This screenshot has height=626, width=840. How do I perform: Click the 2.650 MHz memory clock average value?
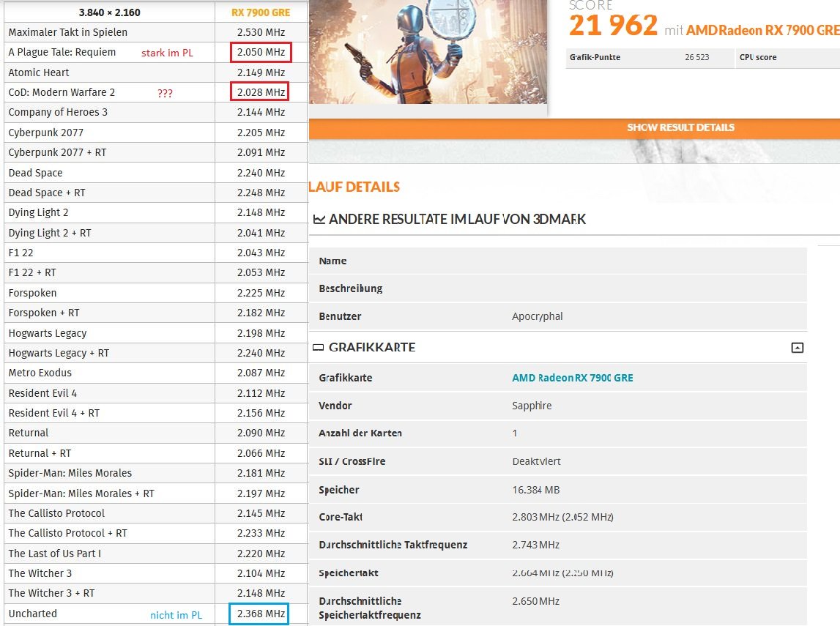[536, 601]
